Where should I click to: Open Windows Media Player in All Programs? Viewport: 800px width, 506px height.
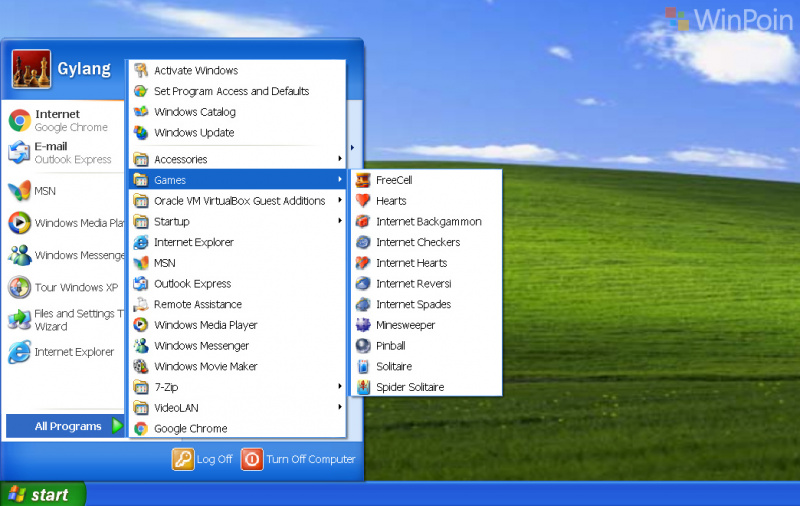tap(237, 325)
